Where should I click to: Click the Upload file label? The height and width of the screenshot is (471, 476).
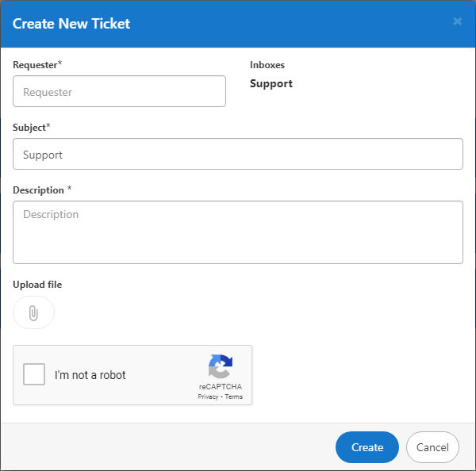37,285
